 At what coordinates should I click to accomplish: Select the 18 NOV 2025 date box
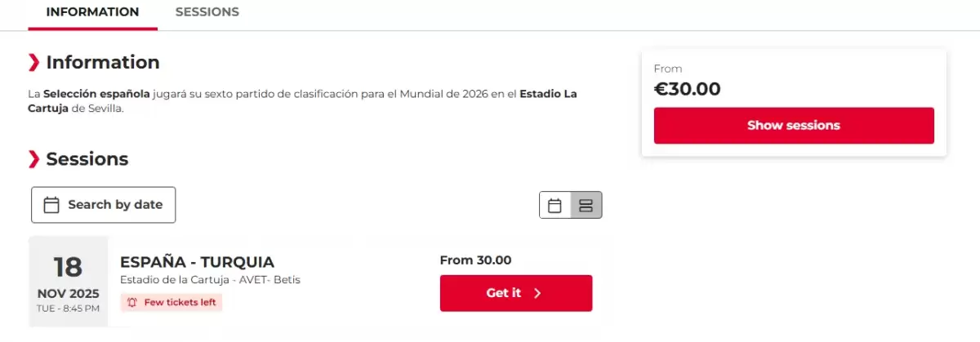[69, 282]
